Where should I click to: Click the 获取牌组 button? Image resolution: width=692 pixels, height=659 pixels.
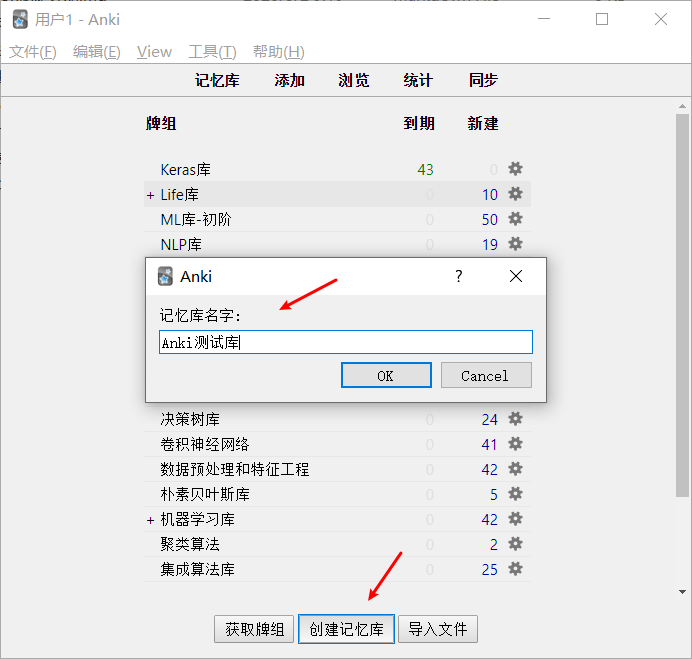254,629
